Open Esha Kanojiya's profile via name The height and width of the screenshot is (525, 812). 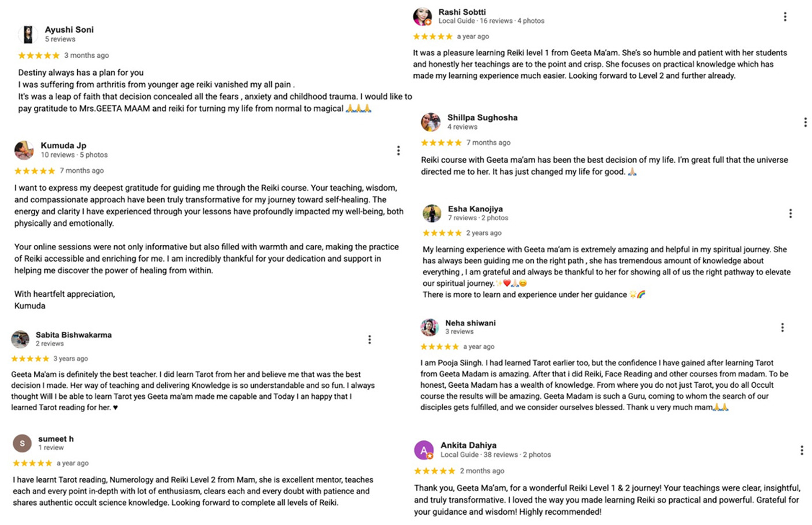[475, 209]
